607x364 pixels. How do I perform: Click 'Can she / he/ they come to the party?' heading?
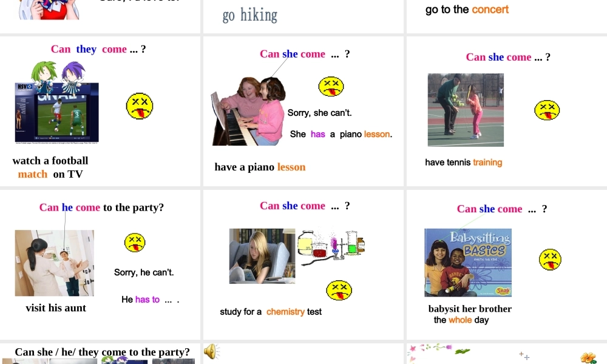coord(102,352)
